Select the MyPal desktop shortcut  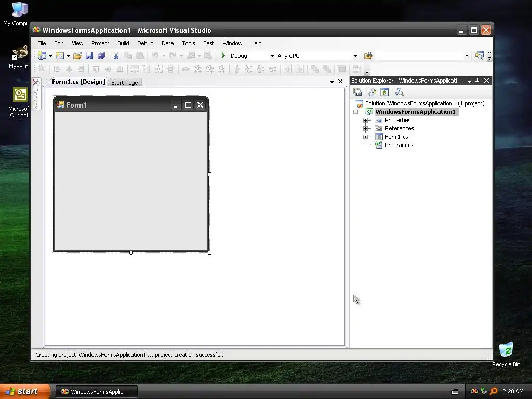click(19, 57)
